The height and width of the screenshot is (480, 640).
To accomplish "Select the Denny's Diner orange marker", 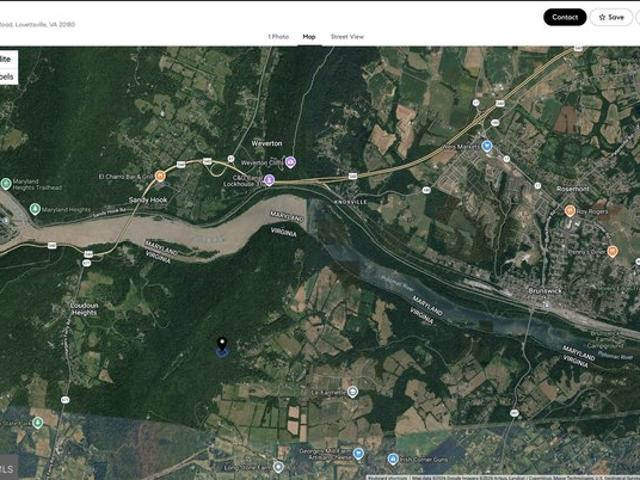I will click(612, 251).
